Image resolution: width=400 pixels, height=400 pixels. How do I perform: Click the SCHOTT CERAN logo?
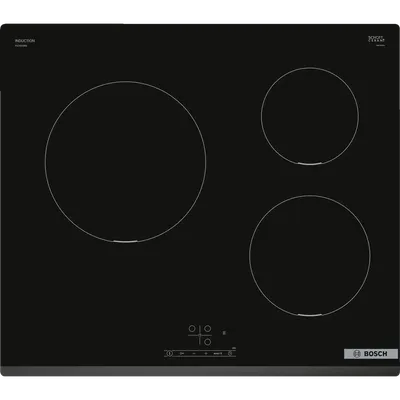tap(376, 39)
